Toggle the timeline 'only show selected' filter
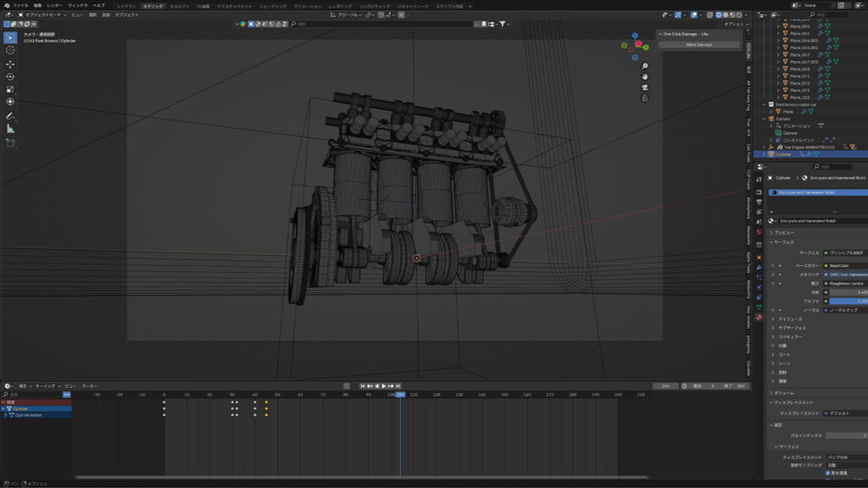This screenshot has height=488, width=868. [67, 395]
